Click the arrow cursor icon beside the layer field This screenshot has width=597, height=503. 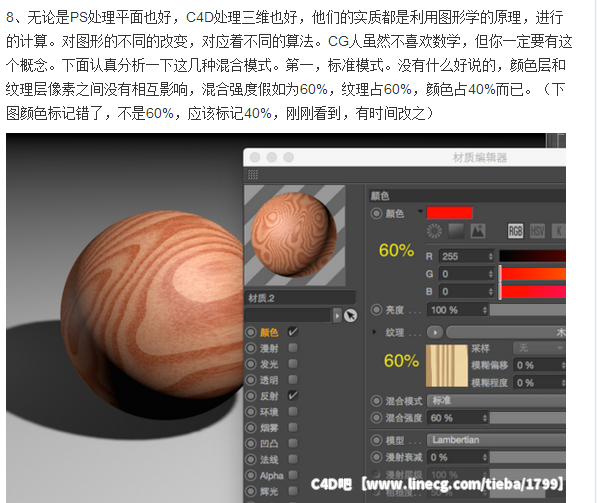point(350,315)
